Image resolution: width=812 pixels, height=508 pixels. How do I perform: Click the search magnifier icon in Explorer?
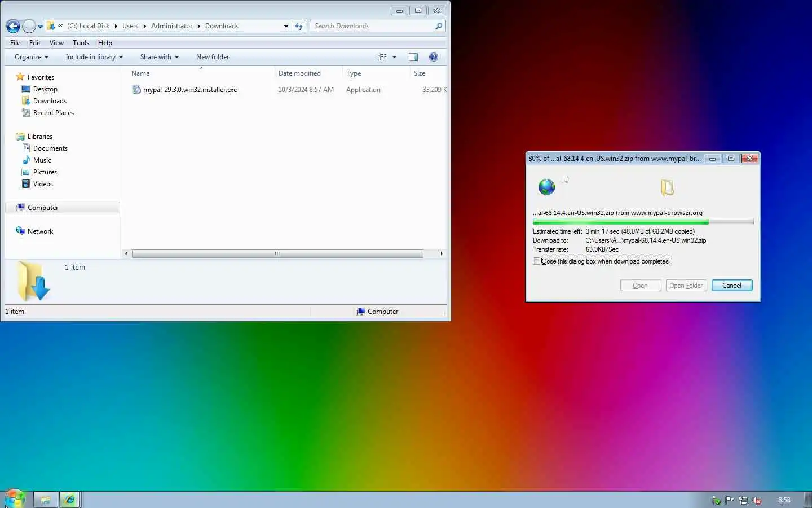[439, 26]
